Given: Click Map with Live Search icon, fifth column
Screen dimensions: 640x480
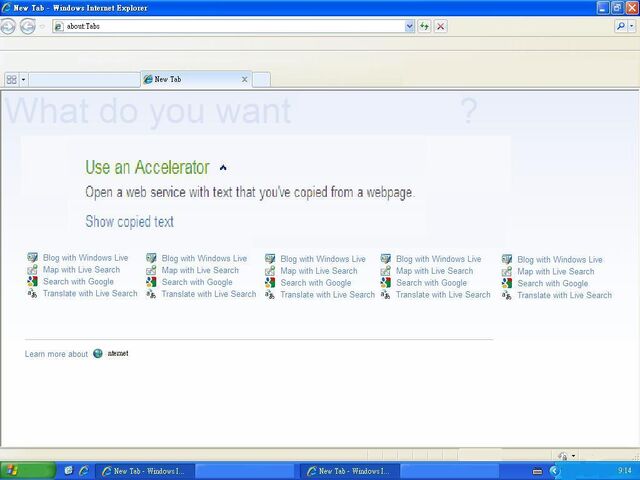Looking at the screenshot, I should tap(507, 271).
